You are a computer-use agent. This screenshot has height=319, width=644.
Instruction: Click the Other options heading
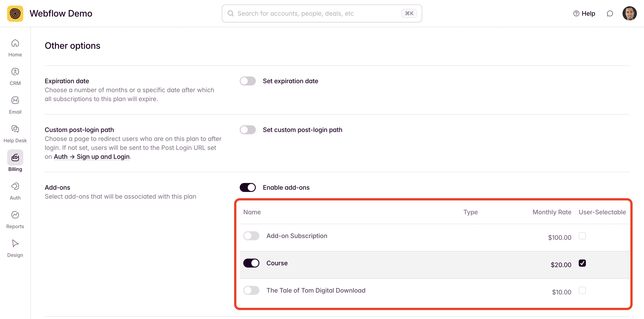pyautogui.click(x=72, y=46)
